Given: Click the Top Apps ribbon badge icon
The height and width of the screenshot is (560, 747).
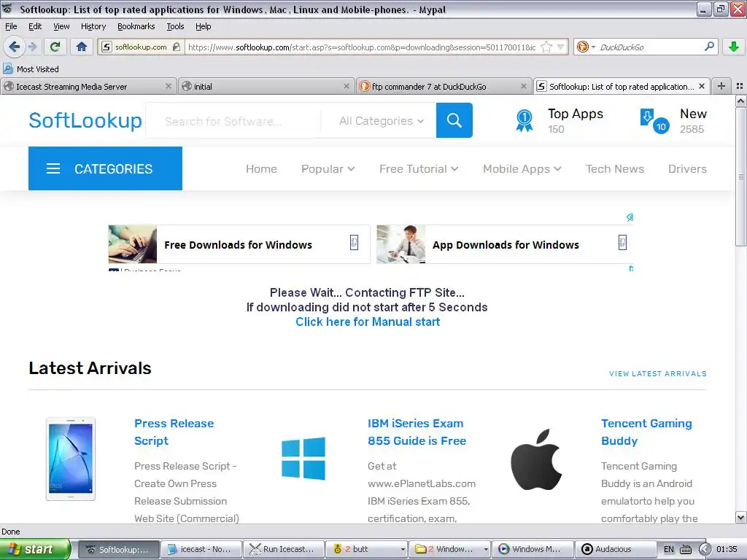Looking at the screenshot, I should pyautogui.click(x=524, y=120).
